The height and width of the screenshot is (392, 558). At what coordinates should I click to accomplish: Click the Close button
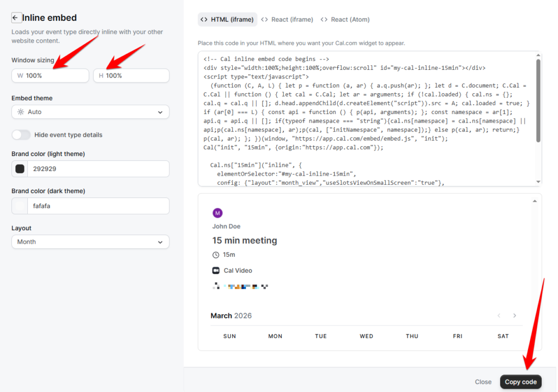click(483, 382)
